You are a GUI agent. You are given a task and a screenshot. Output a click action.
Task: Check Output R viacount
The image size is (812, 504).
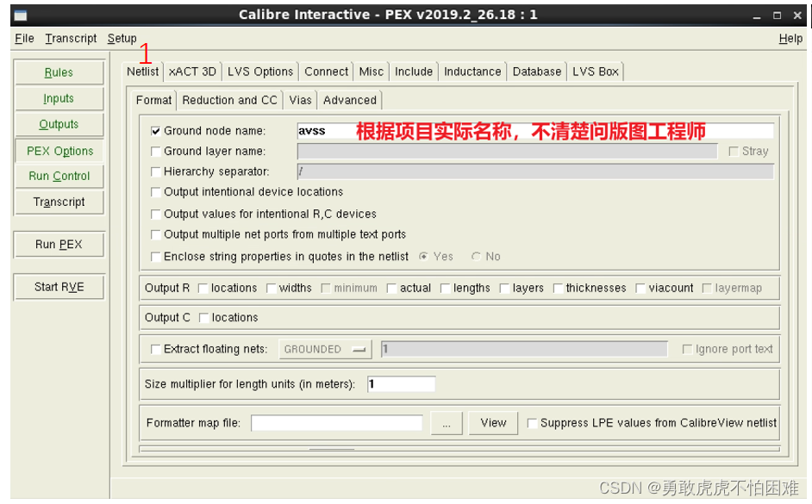coord(640,289)
